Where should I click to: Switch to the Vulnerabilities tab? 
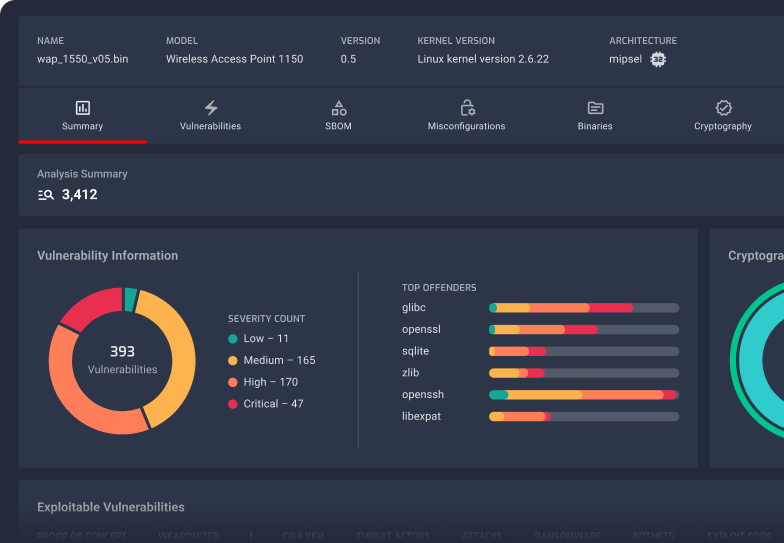(210, 116)
